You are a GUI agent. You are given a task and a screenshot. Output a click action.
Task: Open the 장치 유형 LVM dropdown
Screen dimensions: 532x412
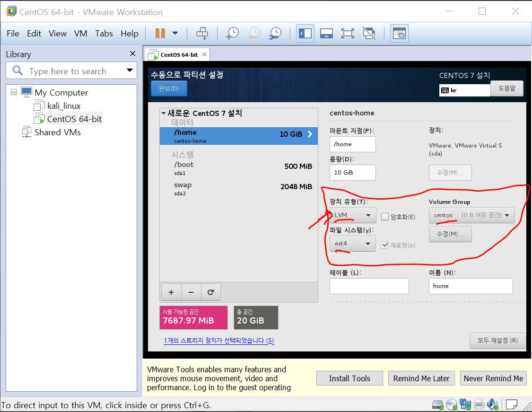click(x=352, y=215)
